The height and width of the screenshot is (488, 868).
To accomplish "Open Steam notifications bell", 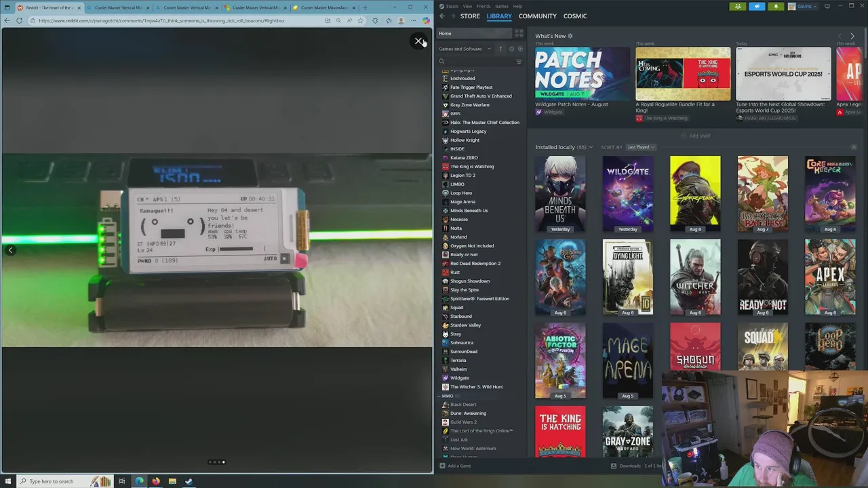I will (x=776, y=6).
